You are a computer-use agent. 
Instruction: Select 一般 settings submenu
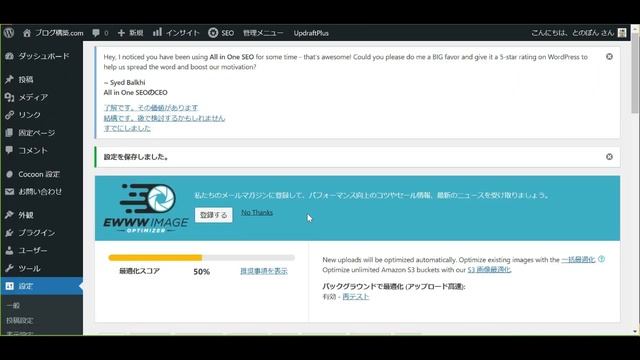pyautogui.click(x=13, y=305)
